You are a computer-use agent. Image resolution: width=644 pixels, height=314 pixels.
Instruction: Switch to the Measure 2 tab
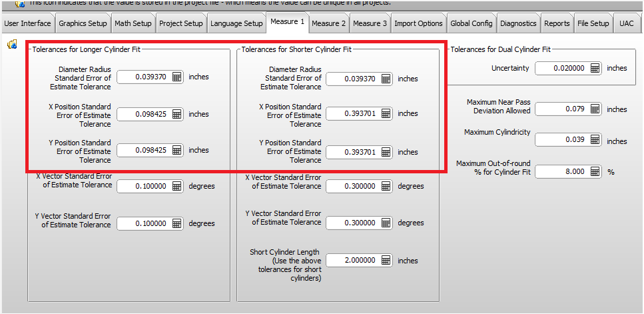point(328,23)
